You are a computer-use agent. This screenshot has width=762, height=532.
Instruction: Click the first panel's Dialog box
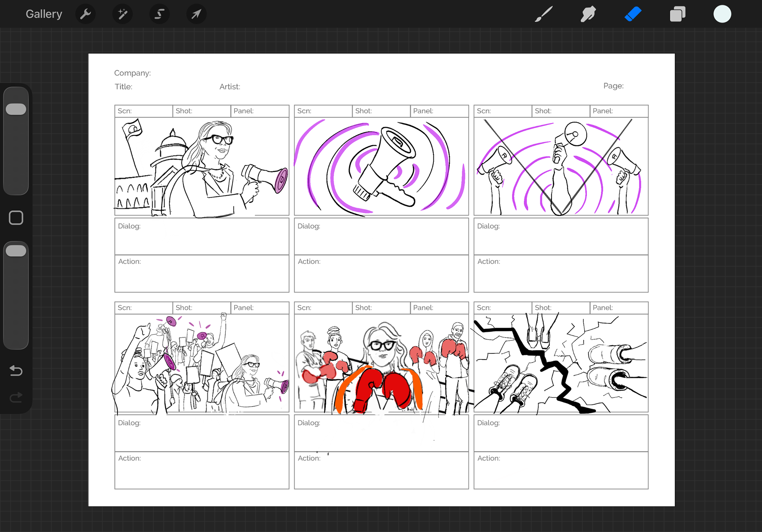pyautogui.click(x=202, y=236)
